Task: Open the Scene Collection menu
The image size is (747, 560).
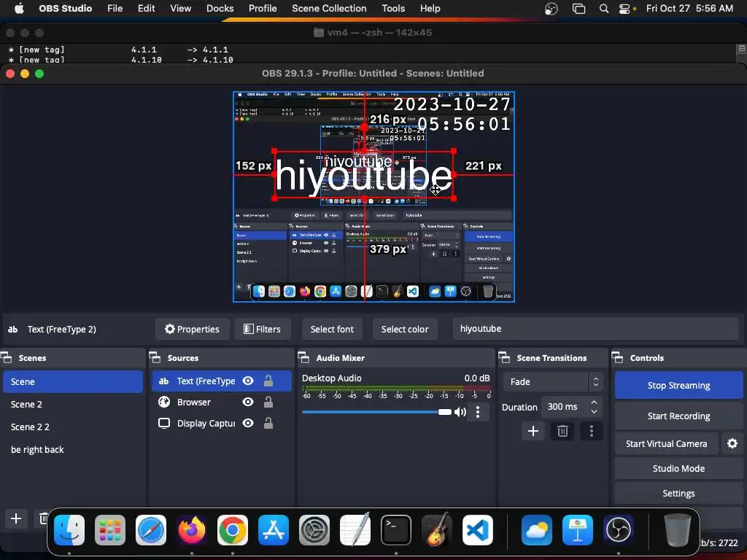Action: point(329,9)
